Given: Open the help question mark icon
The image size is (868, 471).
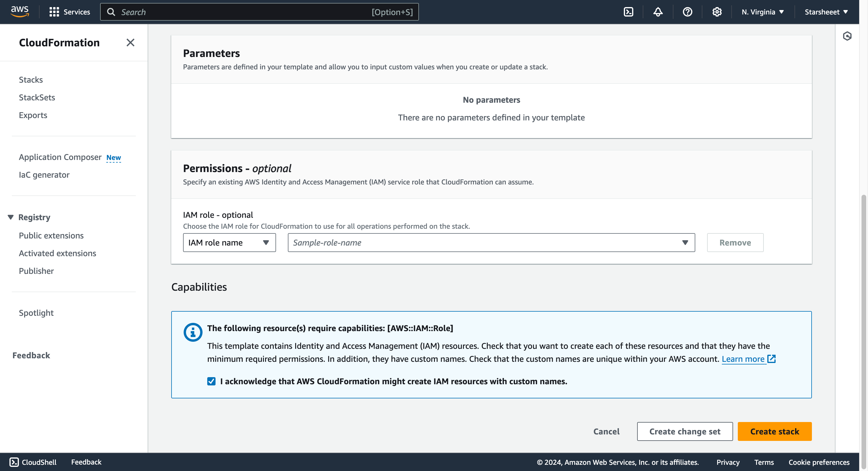Looking at the screenshot, I should pos(687,12).
